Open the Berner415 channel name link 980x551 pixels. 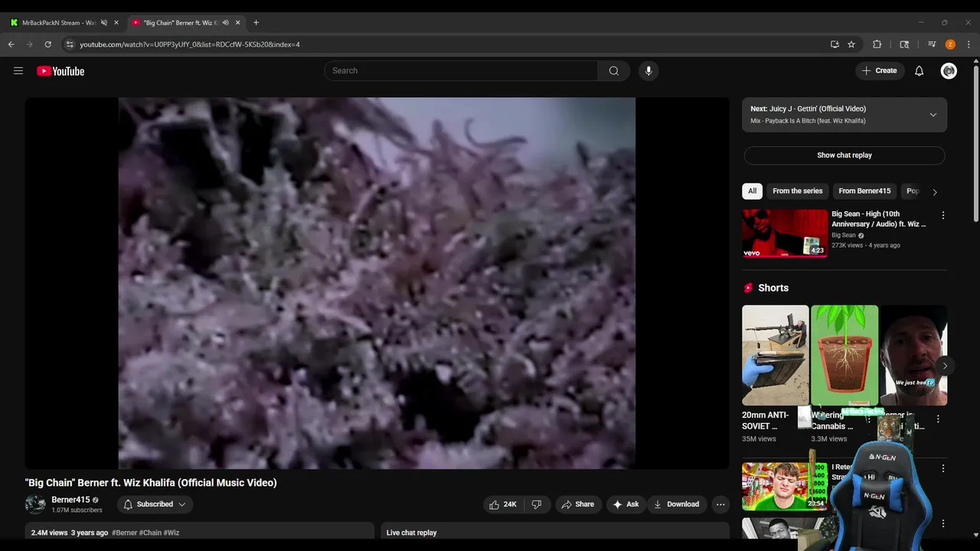pyautogui.click(x=70, y=500)
